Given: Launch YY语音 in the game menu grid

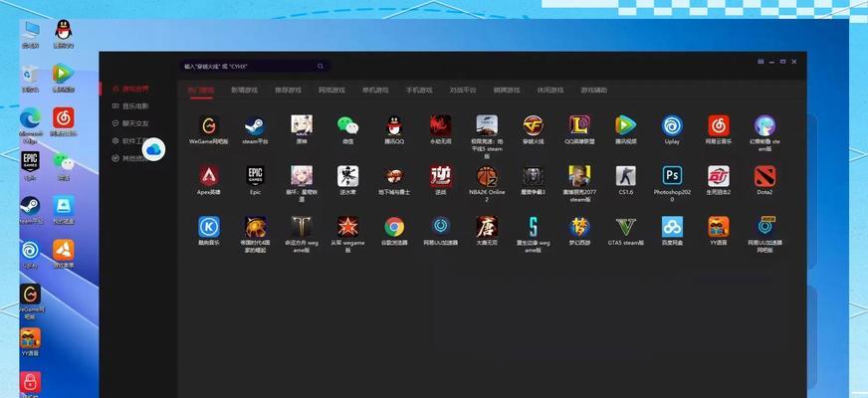Looking at the screenshot, I should click(719, 227).
